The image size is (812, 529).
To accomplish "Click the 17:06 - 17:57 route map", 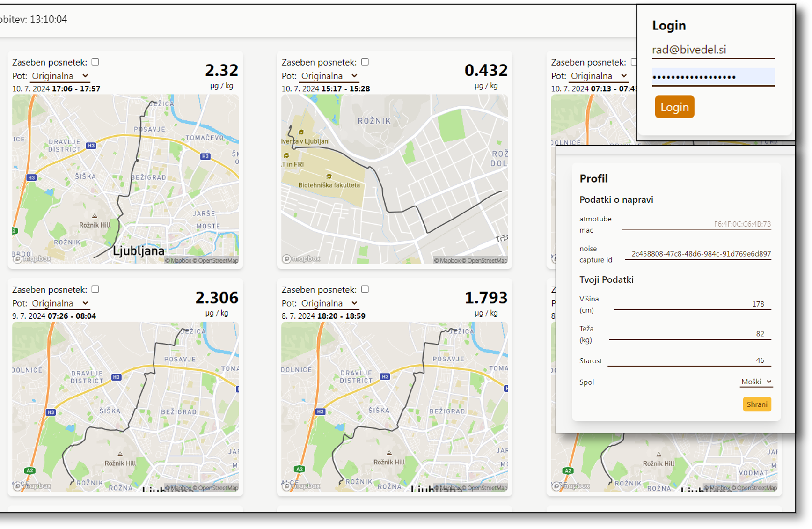I will (x=125, y=179).
